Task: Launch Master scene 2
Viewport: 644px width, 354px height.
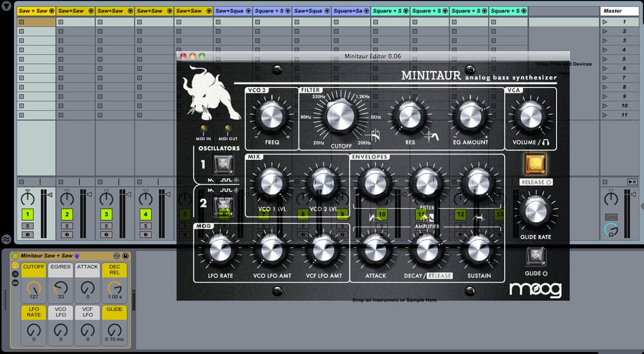Action: [604, 31]
